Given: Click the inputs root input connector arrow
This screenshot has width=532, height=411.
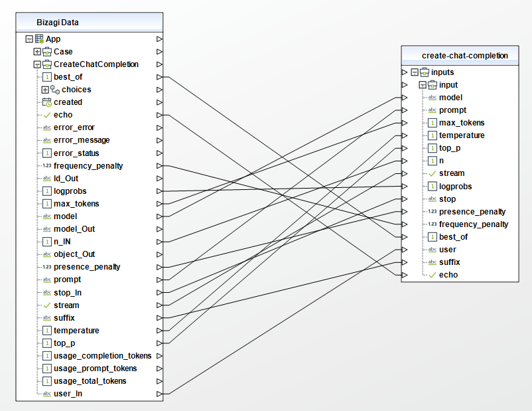Looking at the screenshot, I should pos(405,72).
